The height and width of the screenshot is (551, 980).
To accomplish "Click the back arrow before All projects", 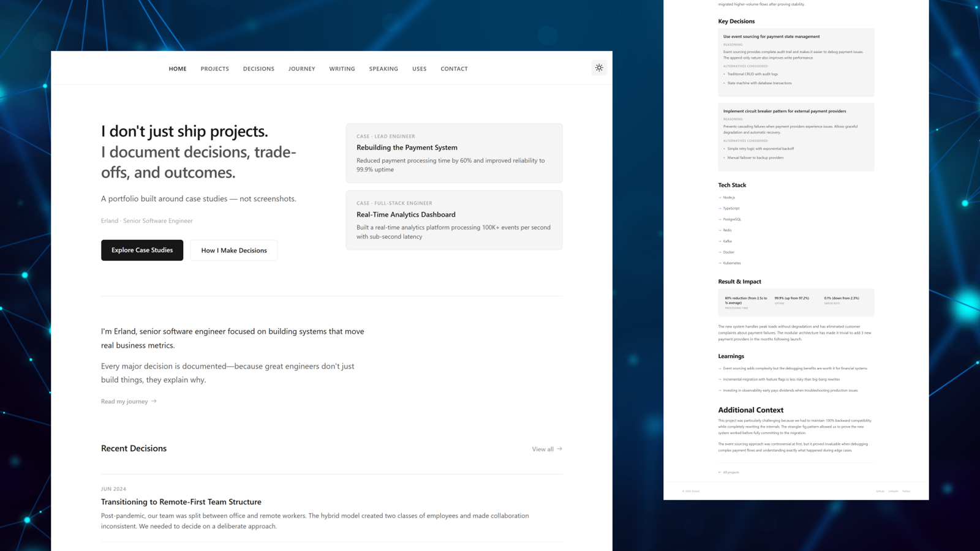I will 720,472.
